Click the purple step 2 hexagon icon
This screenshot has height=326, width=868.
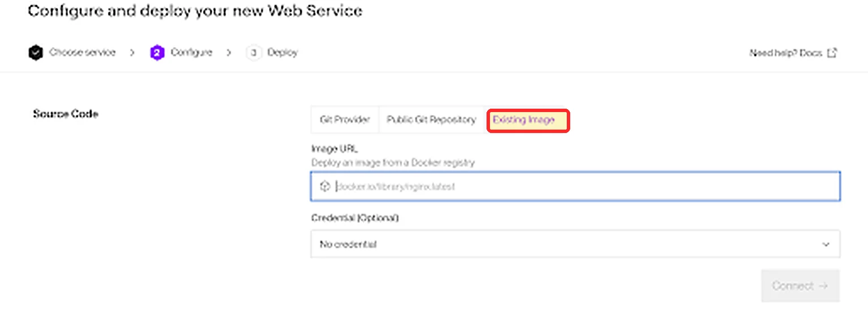[157, 53]
